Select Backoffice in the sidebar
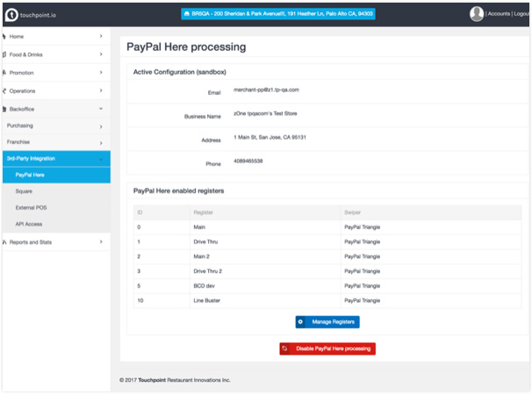 56,109
